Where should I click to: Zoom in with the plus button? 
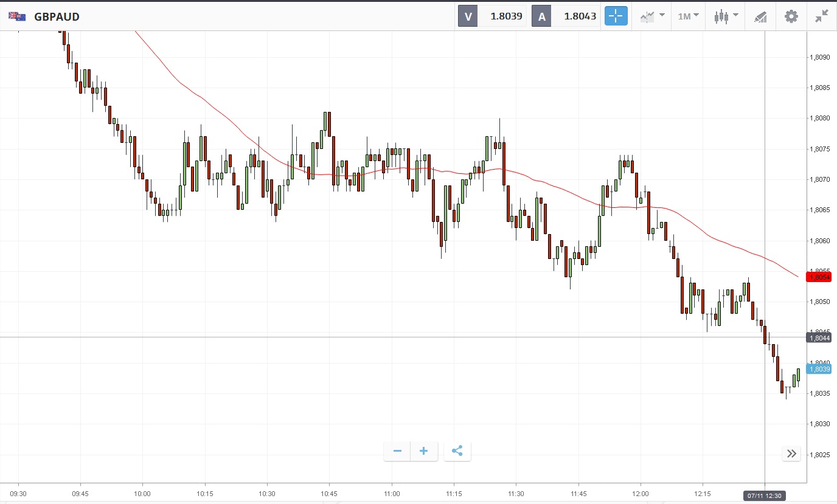click(424, 451)
